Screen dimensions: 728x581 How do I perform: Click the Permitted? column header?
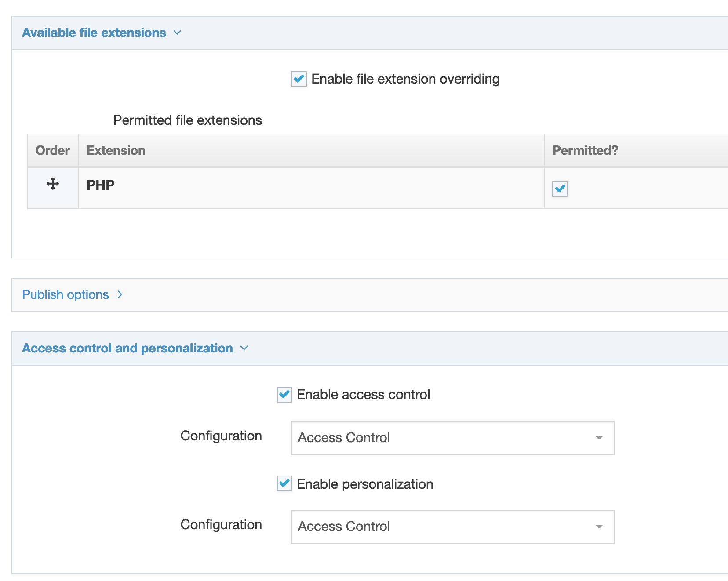[x=585, y=151]
